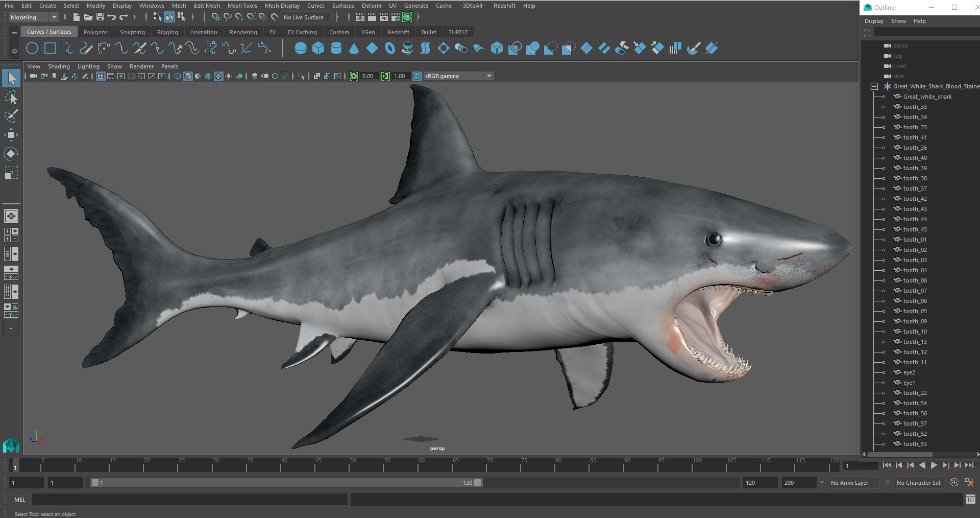Play the animation forwards

934,465
